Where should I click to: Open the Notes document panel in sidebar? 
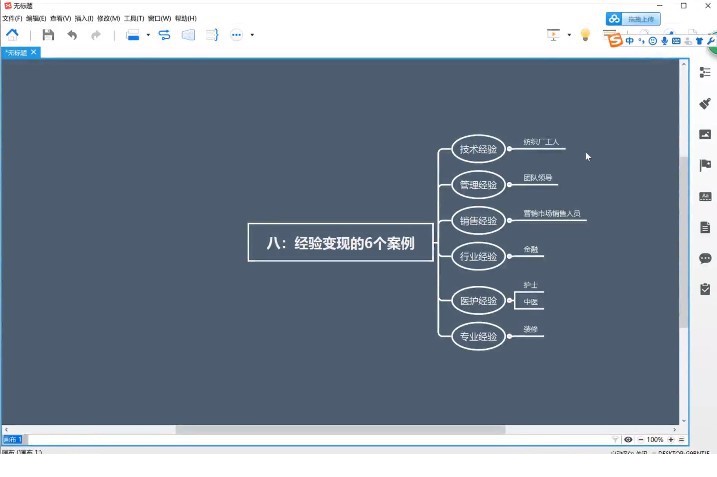[x=705, y=227]
